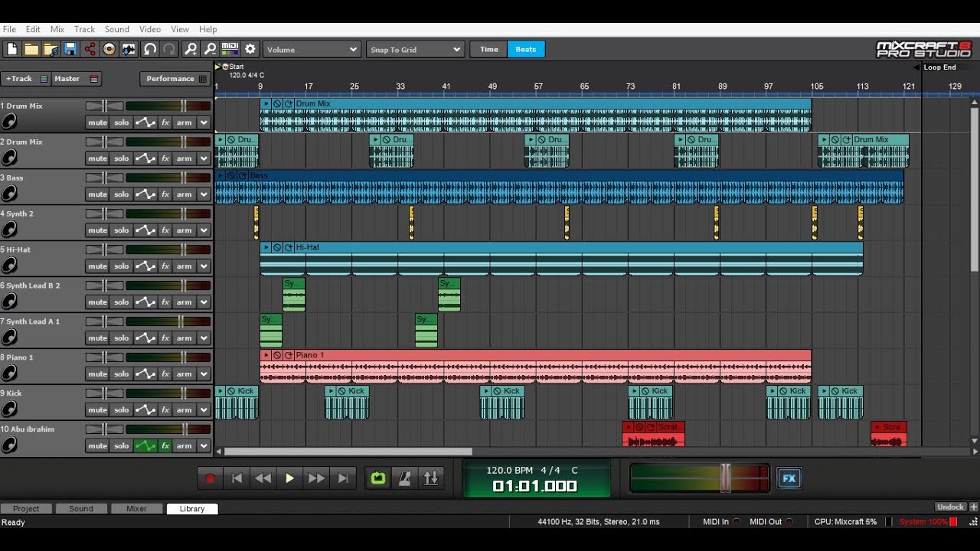Open Preferences gear icon
Image resolution: width=980 pixels, height=551 pixels.
click(250, 49)
